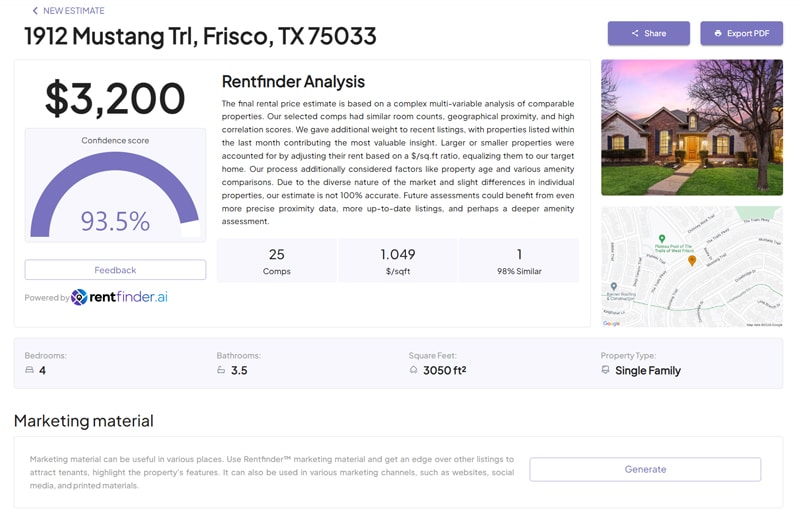Click the rentfinder.ai logo
The image size is (800, 518).
point(119,297)
